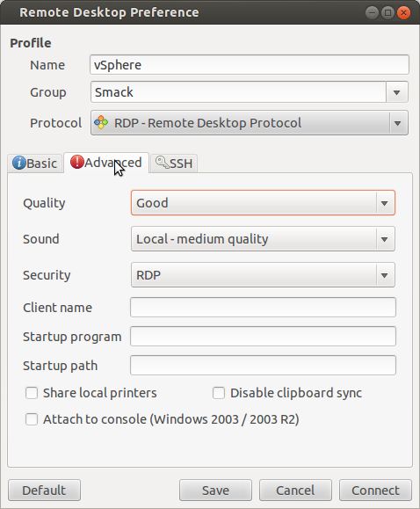This screenshot has height=509, width=420.
Task: Click the RDP protocol colorful icon
Action: pos(101,123)
